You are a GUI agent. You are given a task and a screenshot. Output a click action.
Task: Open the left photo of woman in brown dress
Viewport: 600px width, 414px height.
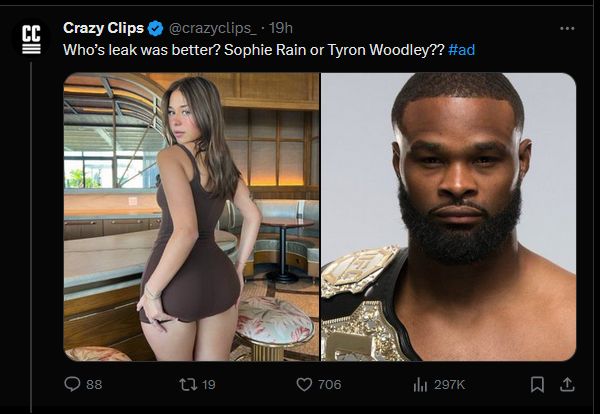click(191, 216)
